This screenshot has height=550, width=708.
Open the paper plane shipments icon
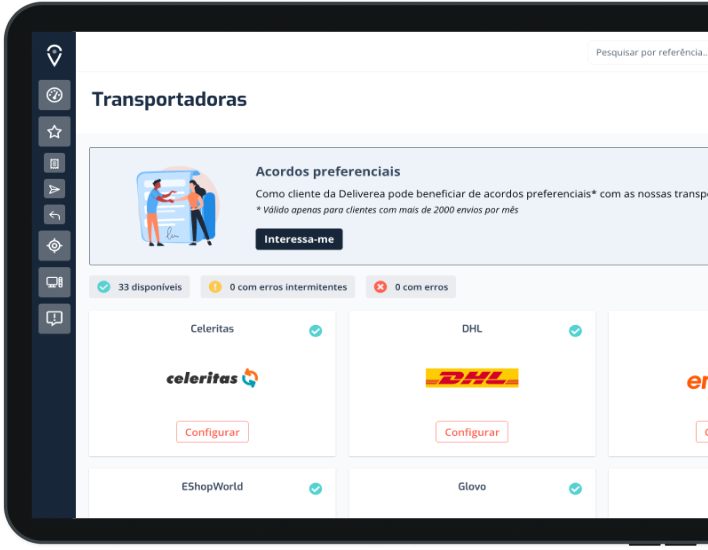pyautogui.click(x=54, y=189)
